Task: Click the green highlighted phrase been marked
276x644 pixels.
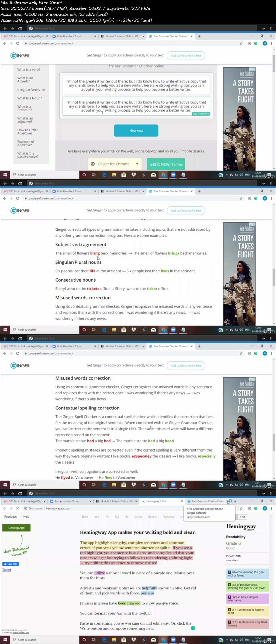Action: (129, 603)
